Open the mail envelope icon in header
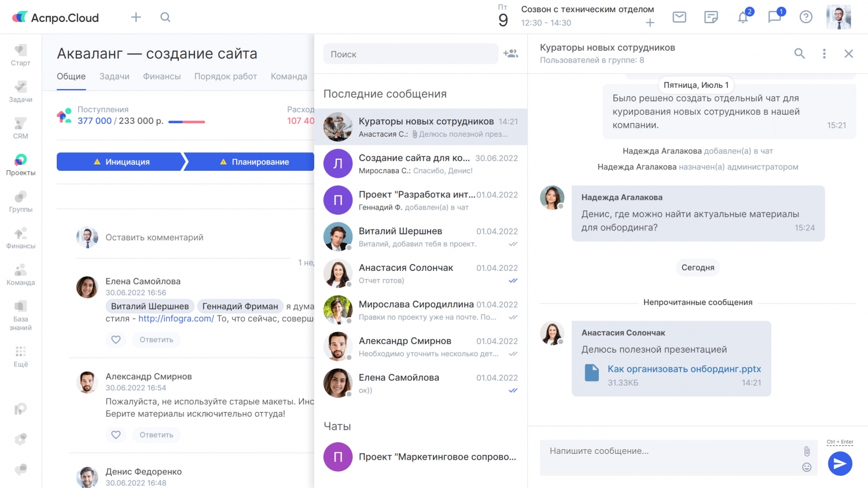Screen dimensions: 868x488 (x=679, y=17)
